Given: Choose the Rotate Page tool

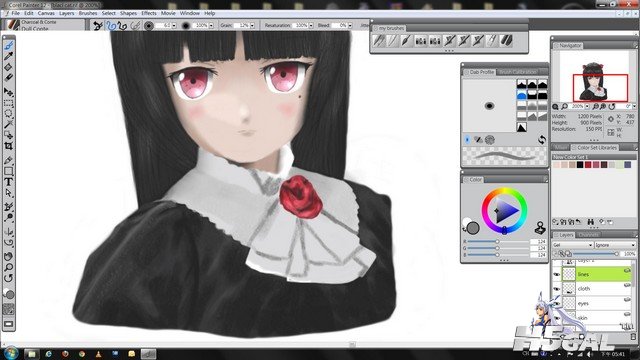Looking at the screenshot, I should (x=9, y=278).
